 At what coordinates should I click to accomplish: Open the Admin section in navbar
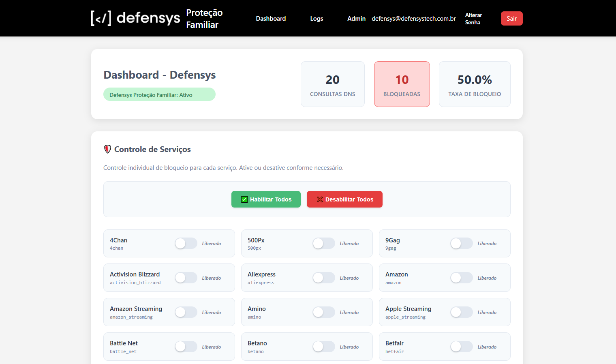(x=356, y=19)
